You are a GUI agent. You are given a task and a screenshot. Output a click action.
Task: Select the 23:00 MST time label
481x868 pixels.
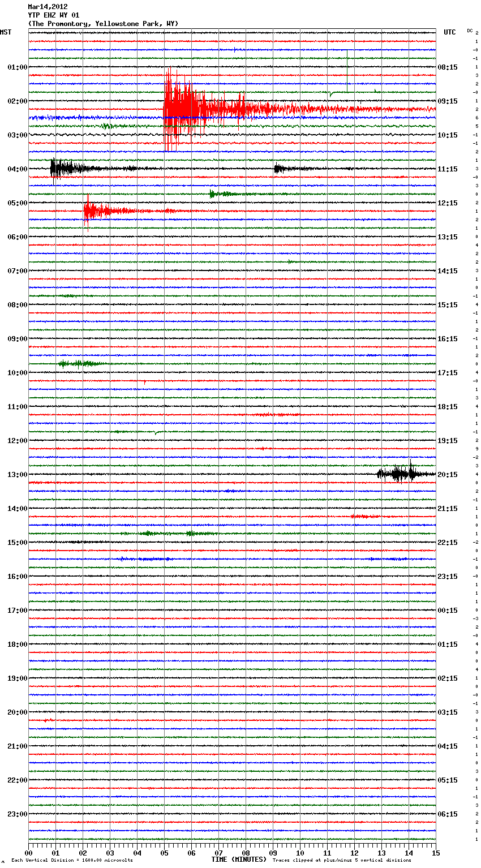(17, 814)
